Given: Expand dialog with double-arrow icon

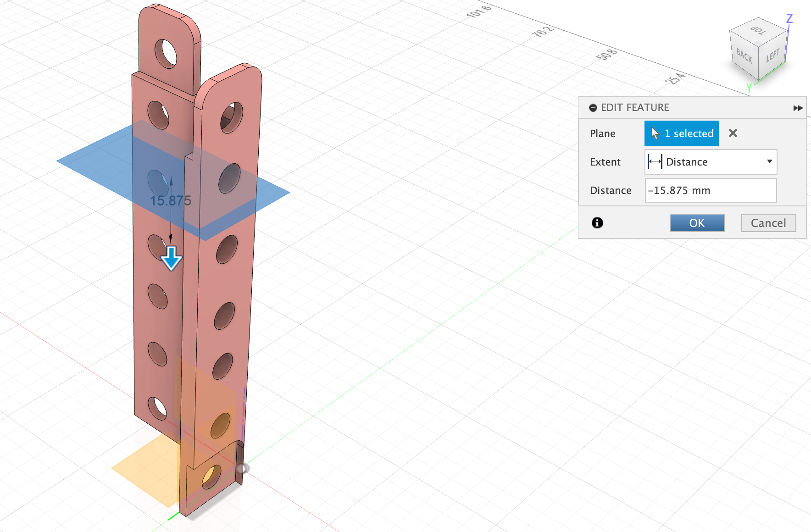Looking at the screenshot, I should pos(798,108).
